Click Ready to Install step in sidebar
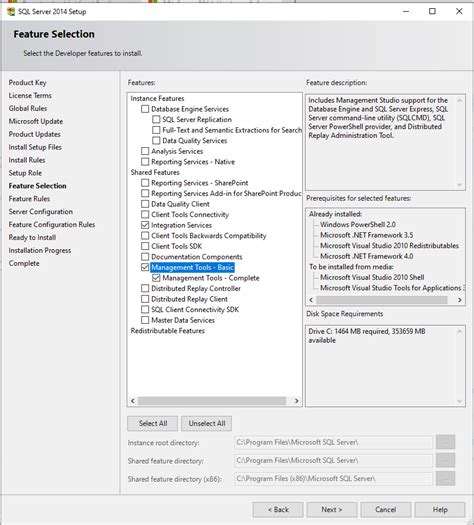 [32, 237]
